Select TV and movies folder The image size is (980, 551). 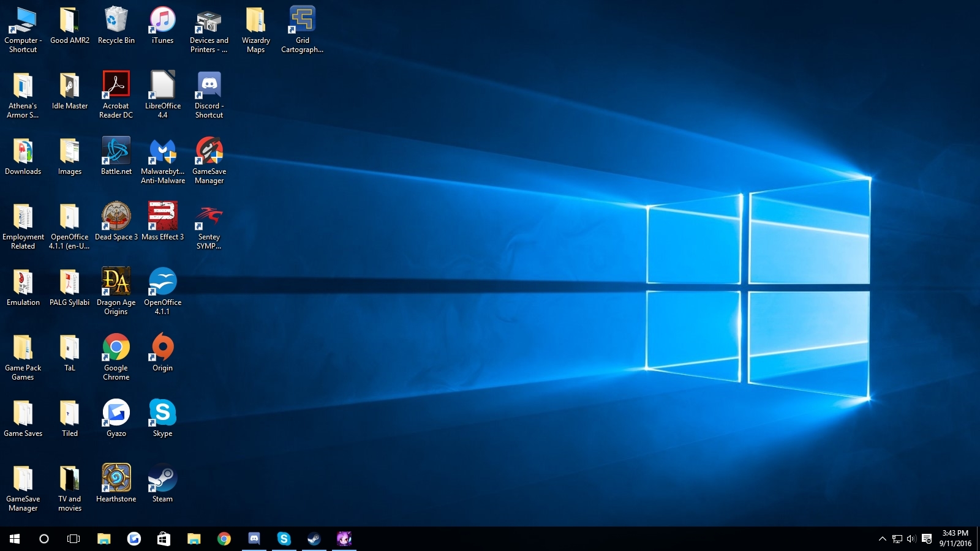tap(70, 488)
